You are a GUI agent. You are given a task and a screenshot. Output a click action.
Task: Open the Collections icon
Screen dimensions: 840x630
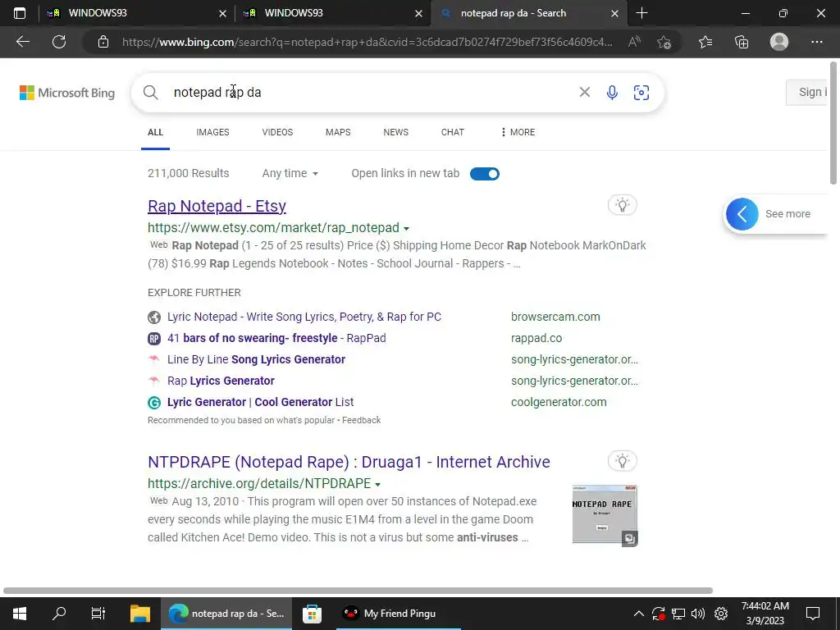click(x=742, y=42)
